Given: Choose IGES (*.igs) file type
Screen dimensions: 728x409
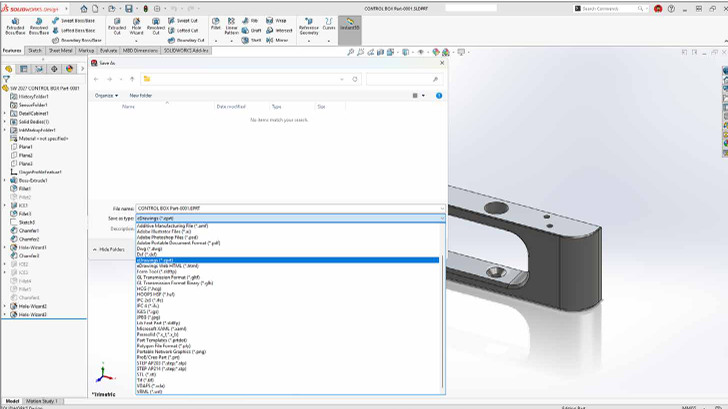Looking at the screenshot, I should click(x=287, y=312).
